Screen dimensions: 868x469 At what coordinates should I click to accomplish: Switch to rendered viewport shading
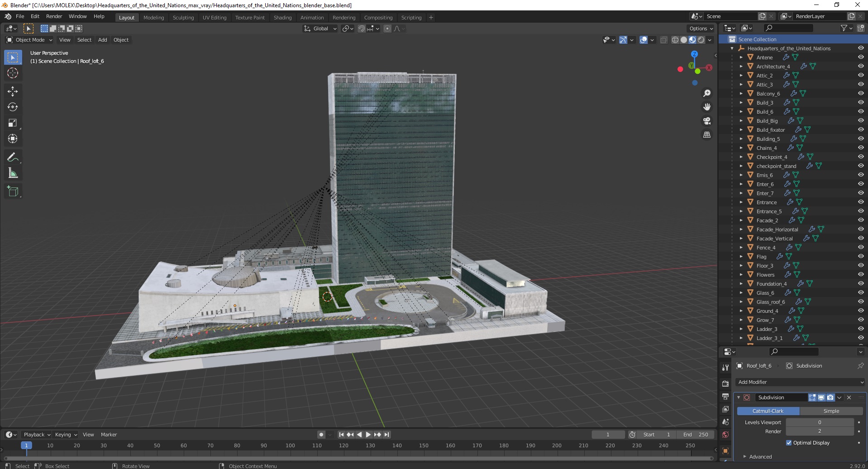(x=701, y=40)
